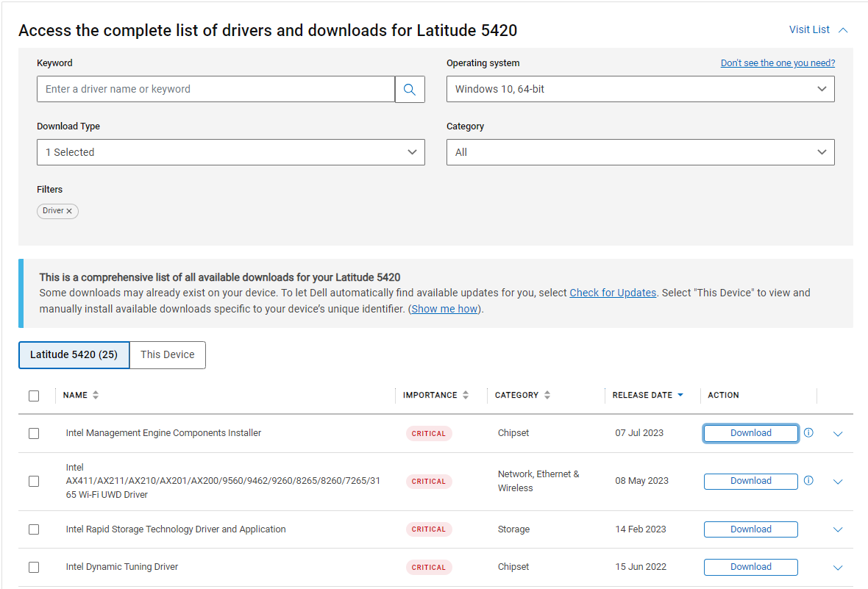Sort by Release Date column arrow
868x589 pixels.
click(680, 395)
